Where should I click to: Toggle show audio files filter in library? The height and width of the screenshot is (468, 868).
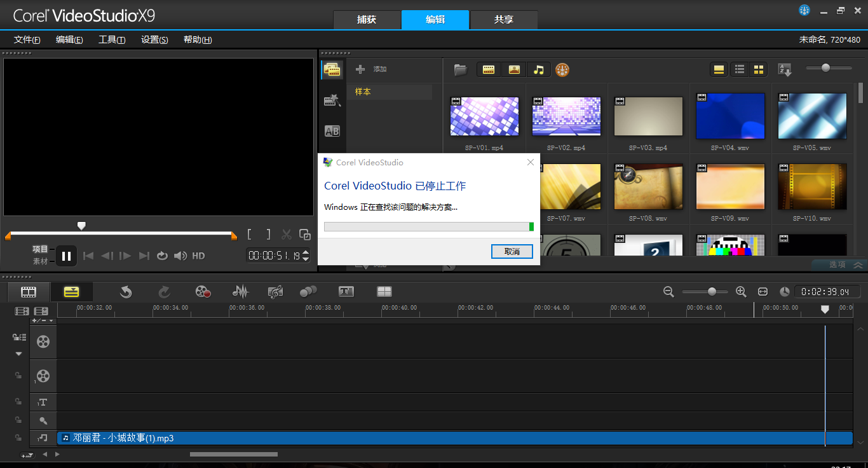pyautogui.click(x=539, y=70)
